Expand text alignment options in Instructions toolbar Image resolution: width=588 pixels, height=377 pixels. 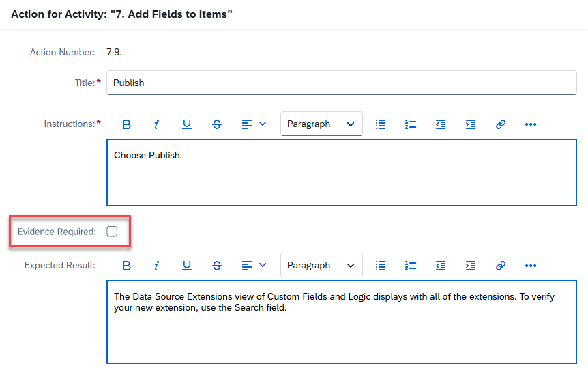(254, 124)
